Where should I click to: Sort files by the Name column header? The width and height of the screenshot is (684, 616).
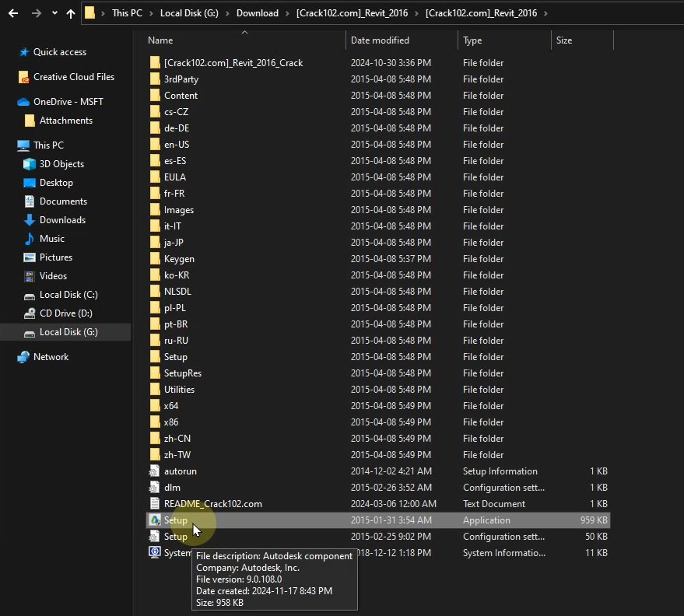160,40
